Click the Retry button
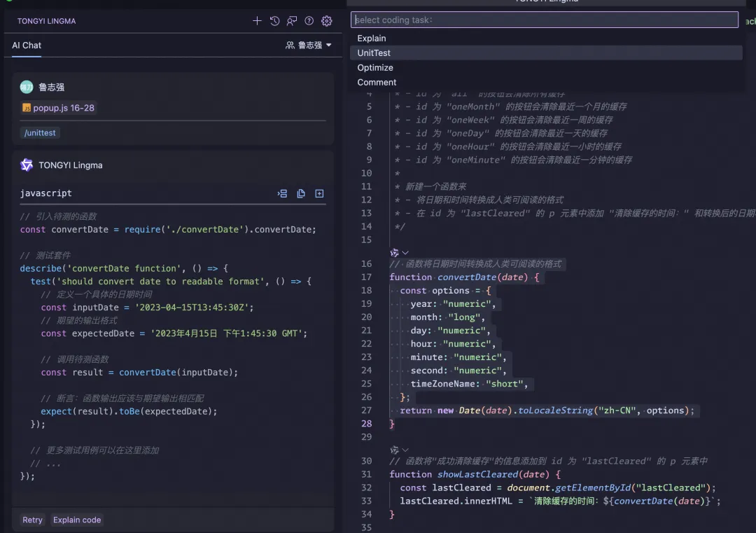Screen dimensions: 756x533 click(x=32, y=520)
